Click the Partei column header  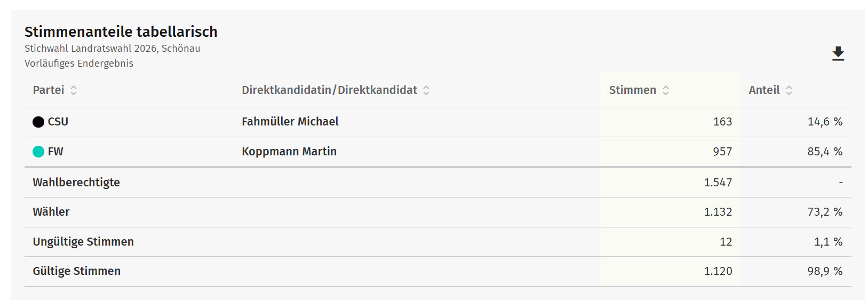(x=49, y=90)
